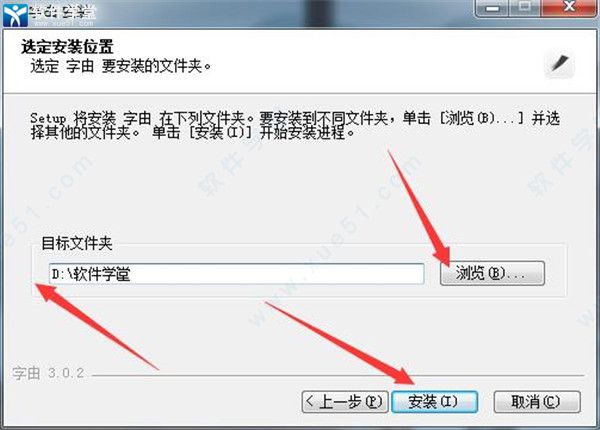The width and height of the screenshot is (600, 430).
Task: Click empty area of destination folder field
Action: click(x=276, y=274)
